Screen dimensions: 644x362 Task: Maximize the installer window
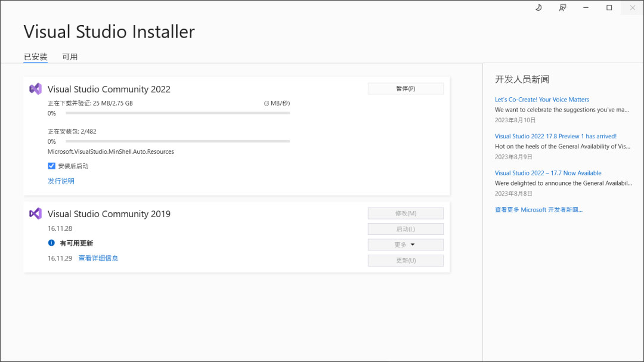(609, 8)
